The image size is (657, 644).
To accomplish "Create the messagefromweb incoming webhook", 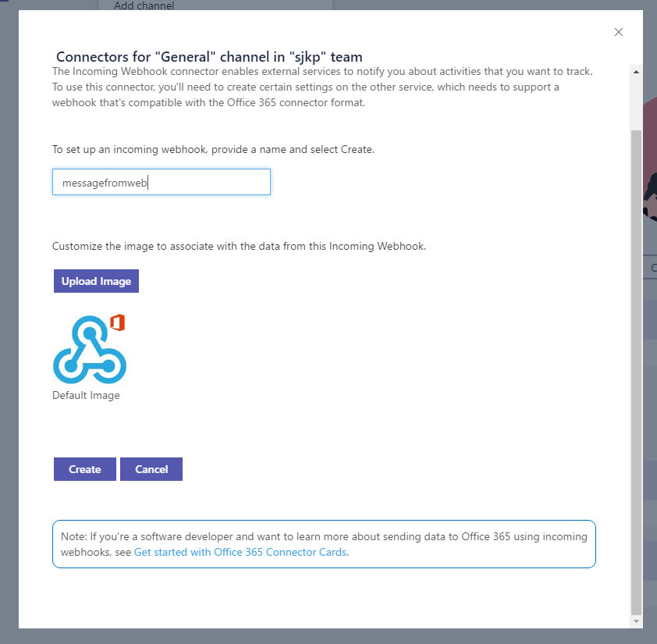I will click(x=84, y=468).
